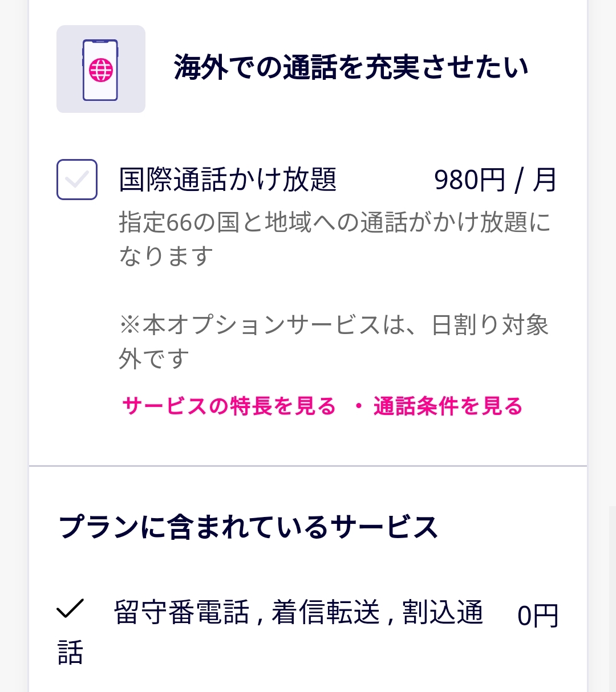Select the 留守番電話 , 着信転送 included service row

tap(308, 632)
